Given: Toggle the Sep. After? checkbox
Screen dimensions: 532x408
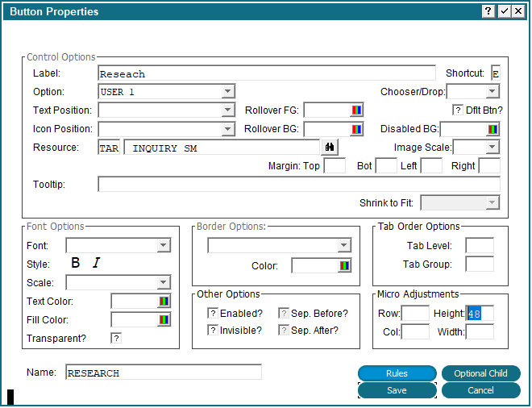Looking at the screenshot, I should pos(284,330).
